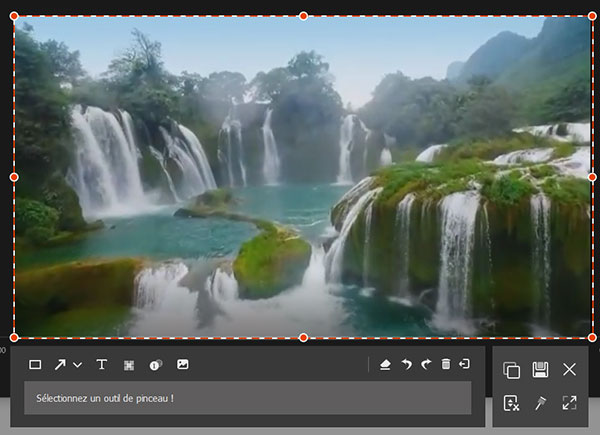This screenshot has height=435, width=600.
Task: Click the document with X icon
Action: click(511, 403)
